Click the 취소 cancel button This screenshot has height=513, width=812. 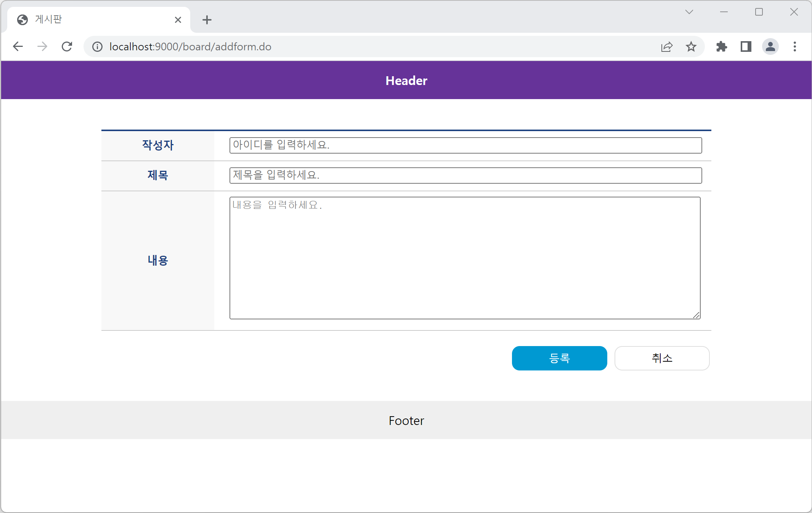662,358
